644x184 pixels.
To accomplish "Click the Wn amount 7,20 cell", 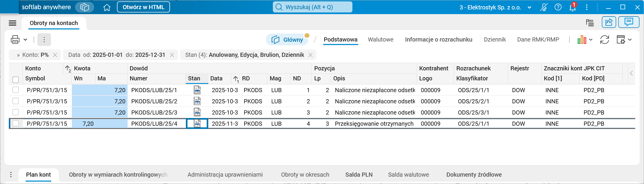I will (84, 124).
